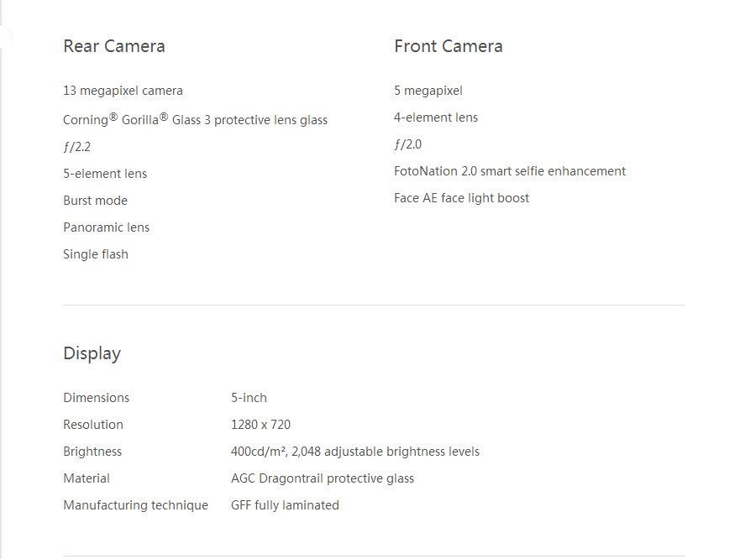The width and height of the screenshot is (756, 559).
Task: Click the ƒ/2.2 aperture spec
Action: pyautogui.click(x=76, y=147)
